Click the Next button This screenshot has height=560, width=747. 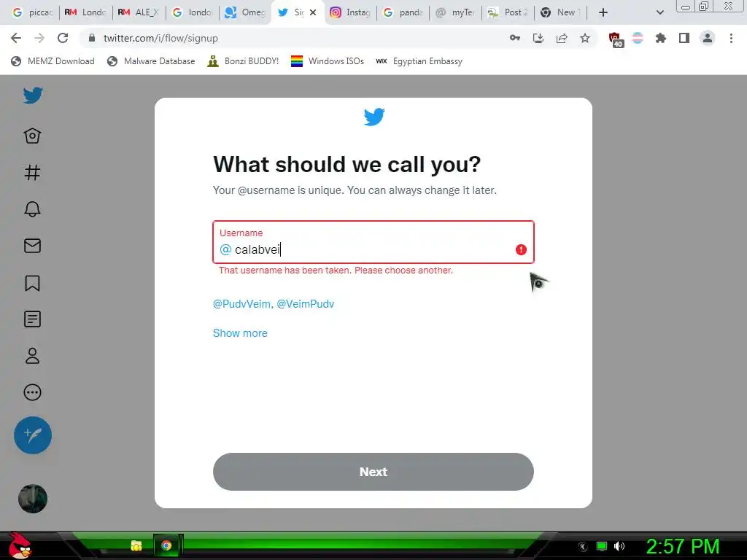(x=373, y=472)
